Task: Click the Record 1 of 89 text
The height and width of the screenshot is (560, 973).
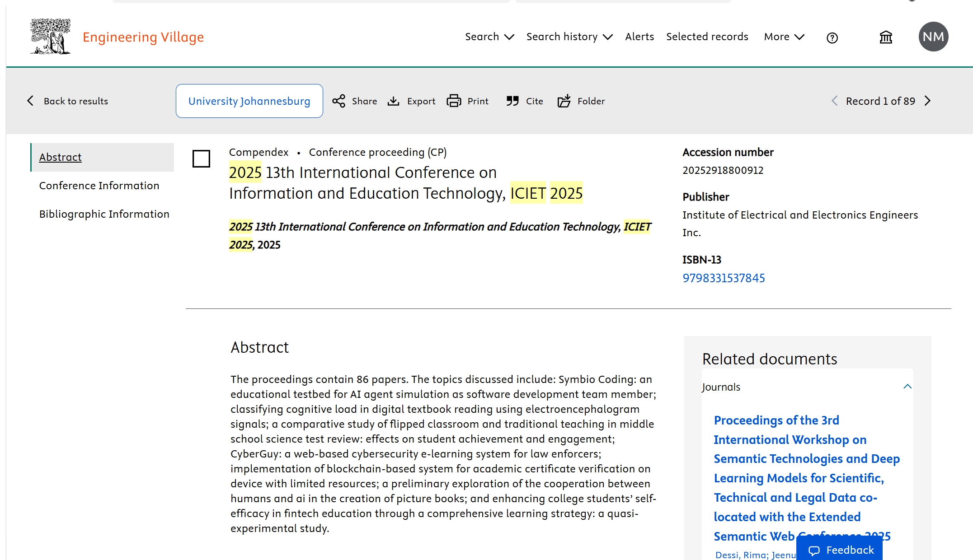Action: click(880, 101)
